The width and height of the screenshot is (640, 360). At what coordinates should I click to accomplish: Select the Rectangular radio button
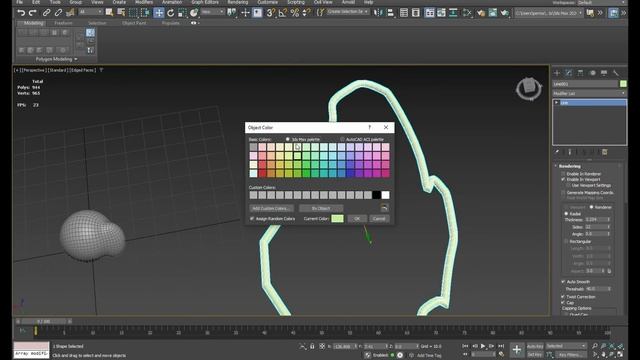tap(566, 241)
